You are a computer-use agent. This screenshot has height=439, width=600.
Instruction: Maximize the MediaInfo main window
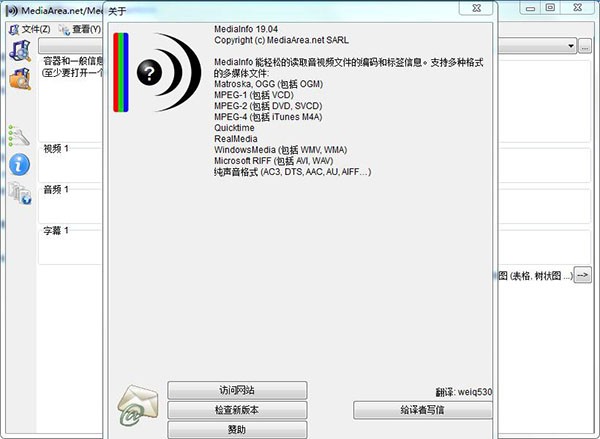pyautogui.click(x=550, y=8)
